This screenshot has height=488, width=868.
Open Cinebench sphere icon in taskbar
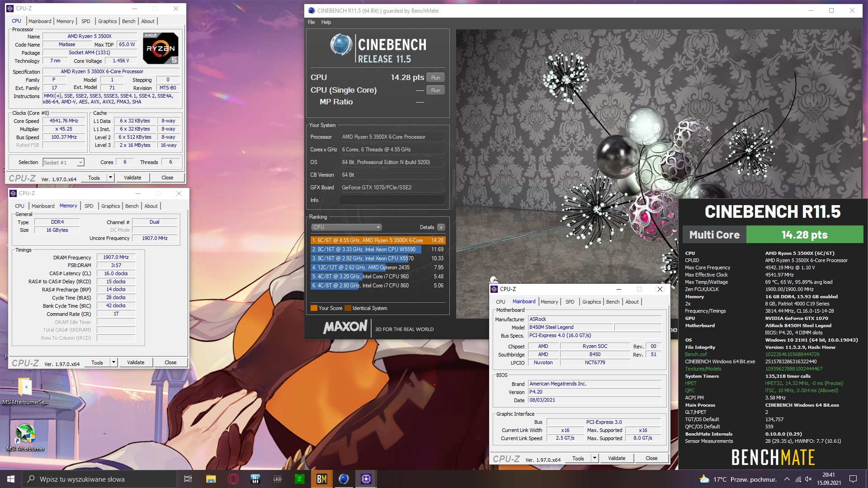coord(344,479)
